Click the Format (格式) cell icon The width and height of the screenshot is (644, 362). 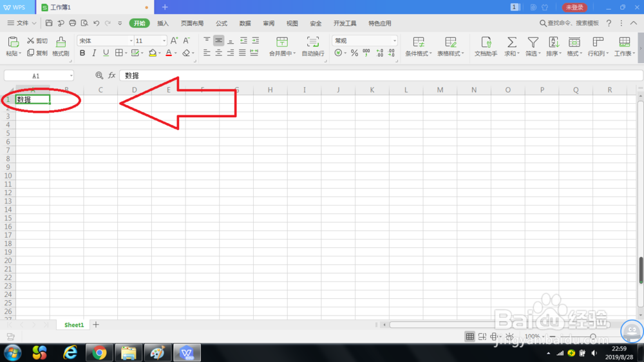[x=574, y=42]
